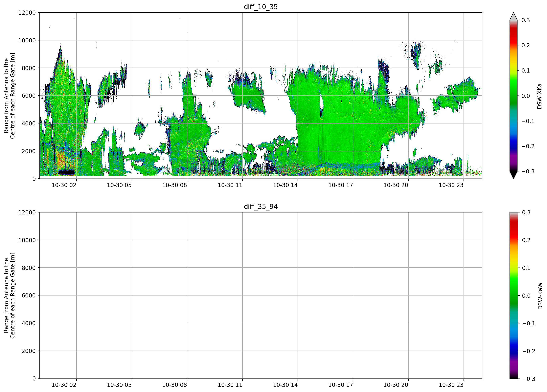Click the top colorbar's lower black extend arrow
Image resolution: width=547 pixels, height=392 pixels.
[513, 175]
